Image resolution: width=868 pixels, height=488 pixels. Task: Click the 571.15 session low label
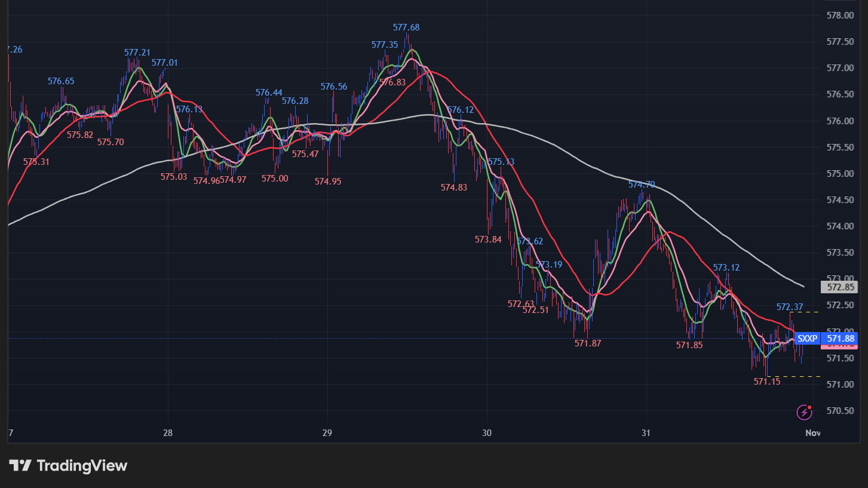point(766,381)
